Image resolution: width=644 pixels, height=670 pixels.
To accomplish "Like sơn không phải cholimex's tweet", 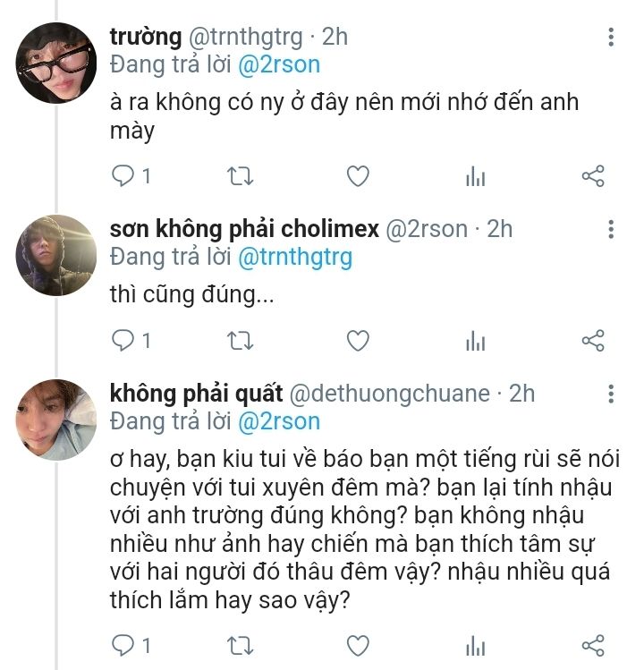I will [358, 341].
